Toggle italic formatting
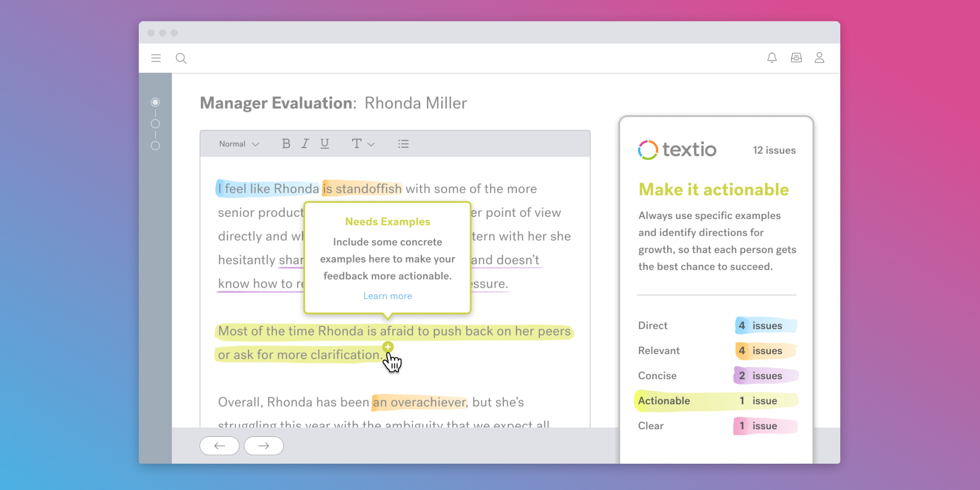This screenshot has width=980, height=490. 305,144
